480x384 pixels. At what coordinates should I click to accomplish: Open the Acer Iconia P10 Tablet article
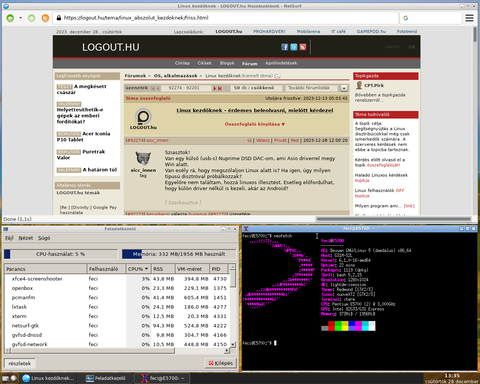coord(83,137)
